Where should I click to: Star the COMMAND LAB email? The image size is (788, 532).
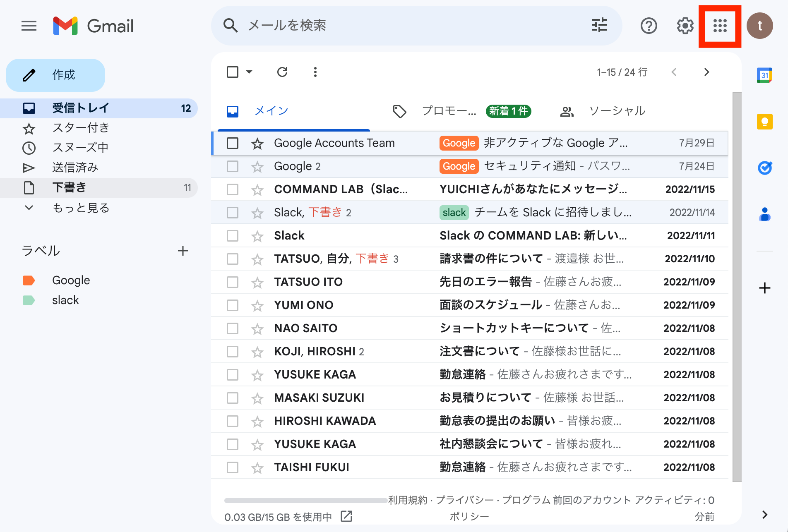point(257,190)
